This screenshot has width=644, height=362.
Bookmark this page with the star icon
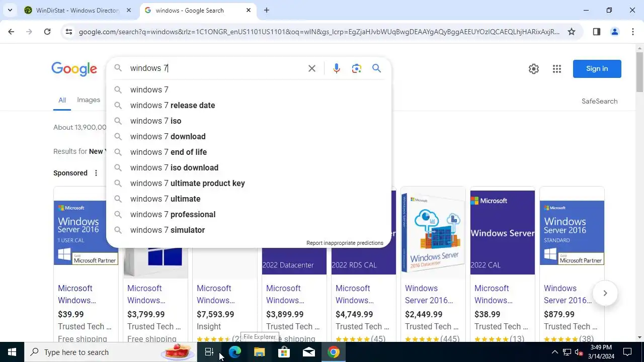(x=572, y=32)
